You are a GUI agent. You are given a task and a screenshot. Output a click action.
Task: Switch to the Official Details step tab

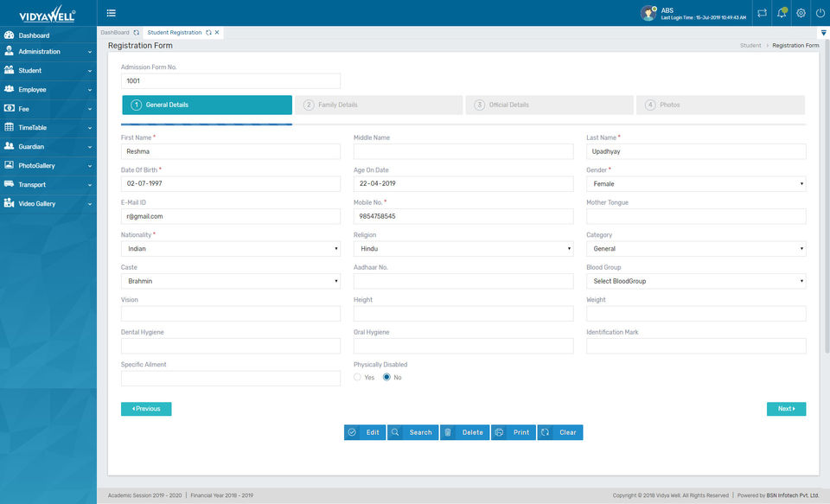(x=550, y=105)
